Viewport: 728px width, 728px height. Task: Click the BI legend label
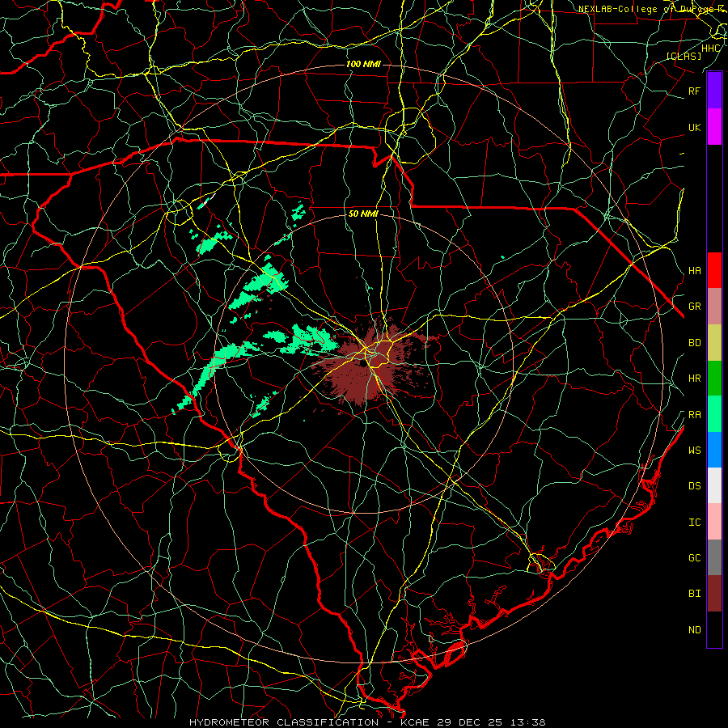click(694, 594)
